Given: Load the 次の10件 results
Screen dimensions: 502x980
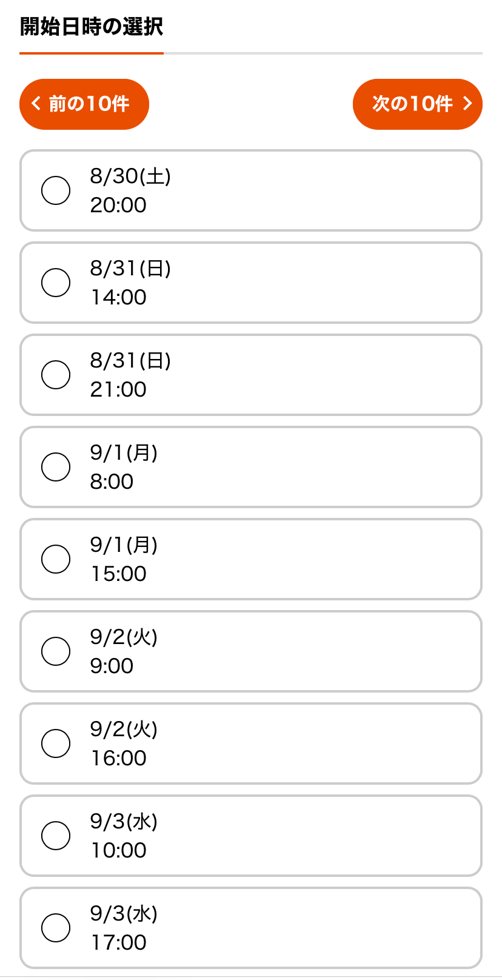Looking at the screenshot, I should click(417, 104).
